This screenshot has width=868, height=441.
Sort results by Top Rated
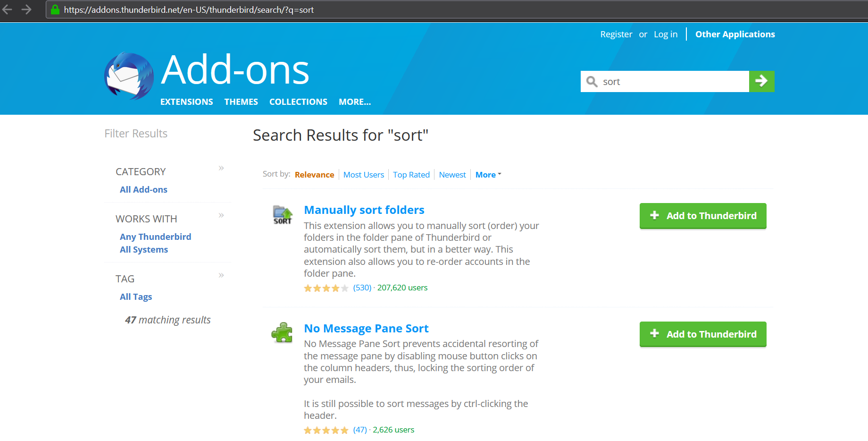411,175
